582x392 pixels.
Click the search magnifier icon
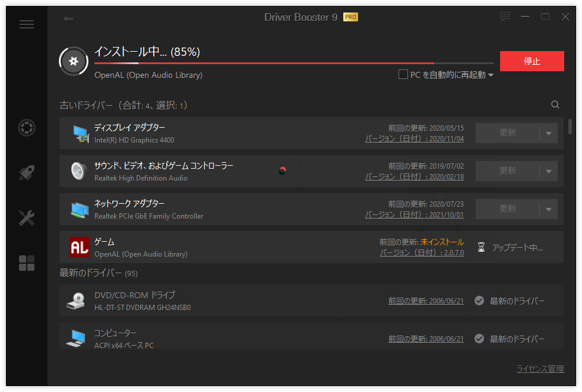point(555,105)
